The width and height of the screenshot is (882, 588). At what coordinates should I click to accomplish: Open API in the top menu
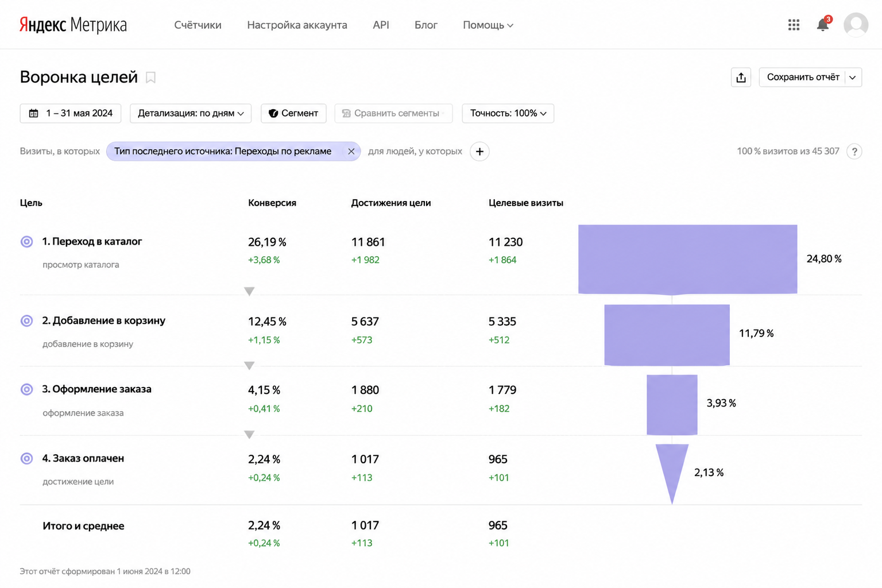coord(381,25)
